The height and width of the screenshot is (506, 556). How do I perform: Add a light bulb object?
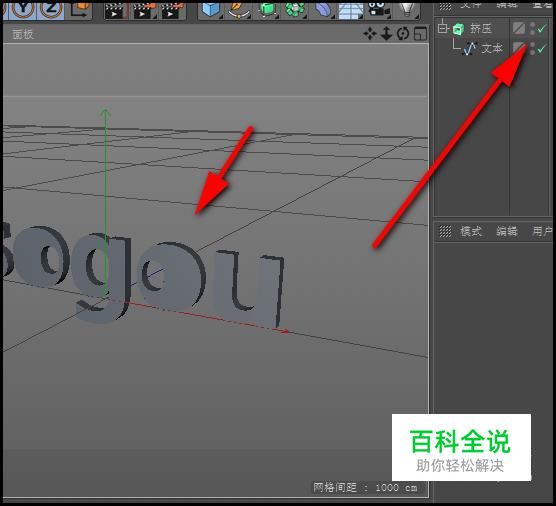407,10
